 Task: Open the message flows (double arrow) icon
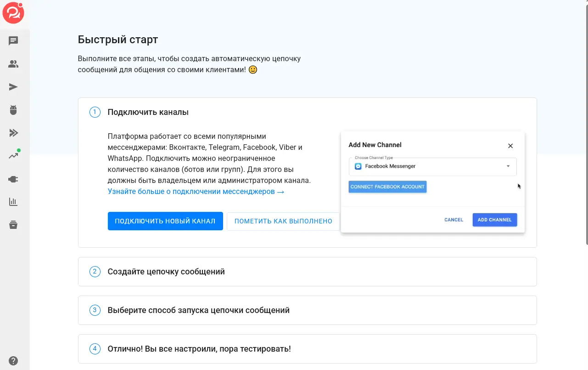(13, 132)
